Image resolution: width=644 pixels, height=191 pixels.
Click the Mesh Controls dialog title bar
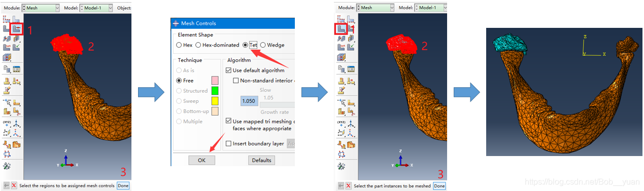(x=233, y=23)
